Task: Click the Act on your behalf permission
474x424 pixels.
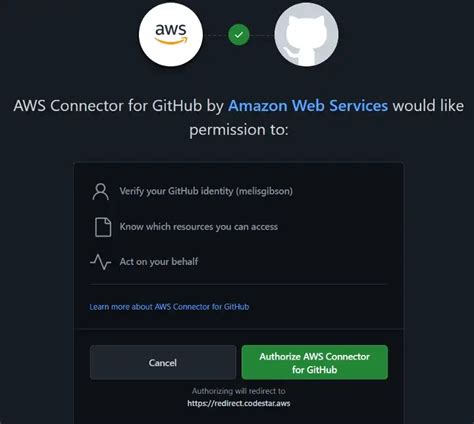Action: [x=159, y=262]
